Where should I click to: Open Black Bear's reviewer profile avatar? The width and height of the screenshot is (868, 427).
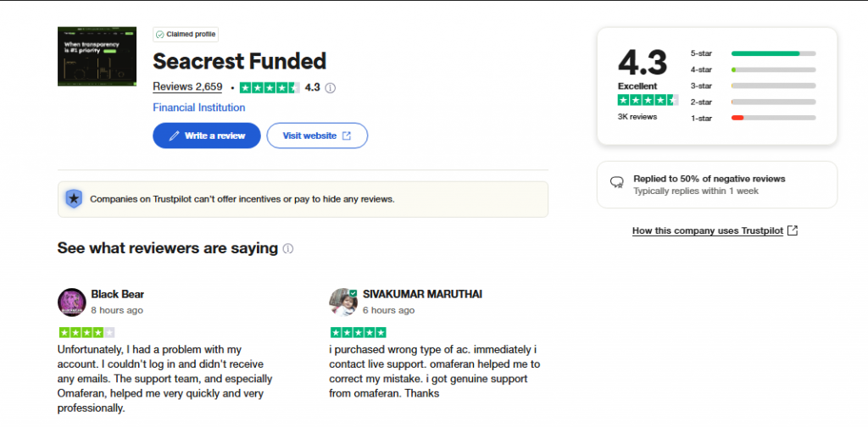click(72, 302)
